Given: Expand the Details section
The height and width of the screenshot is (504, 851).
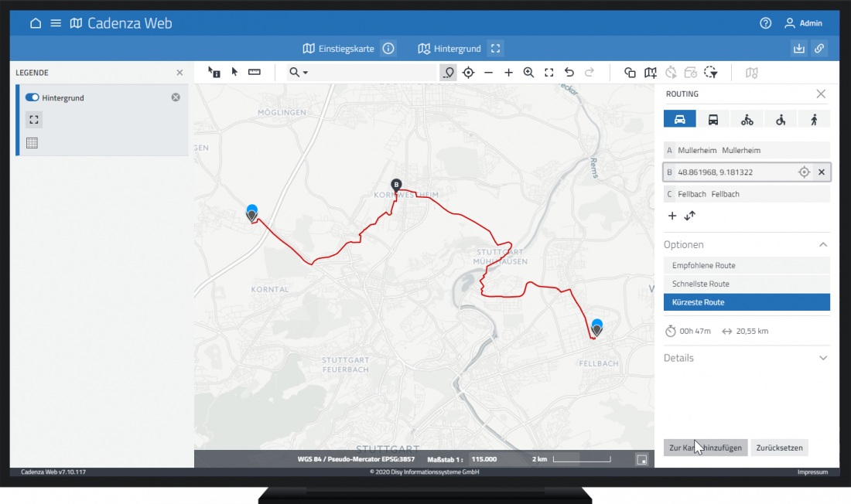Looking at the screenshot, I should tap(823, 358).
